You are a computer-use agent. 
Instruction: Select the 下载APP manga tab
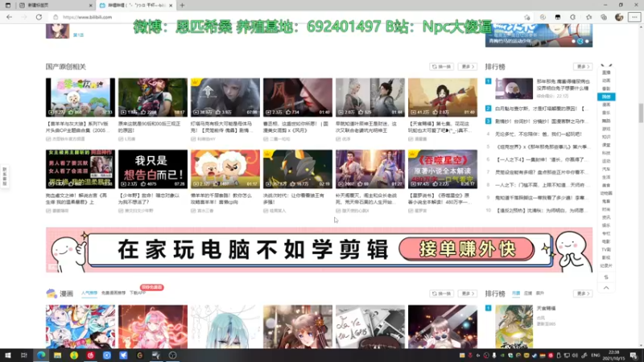(x=138, y=293)
